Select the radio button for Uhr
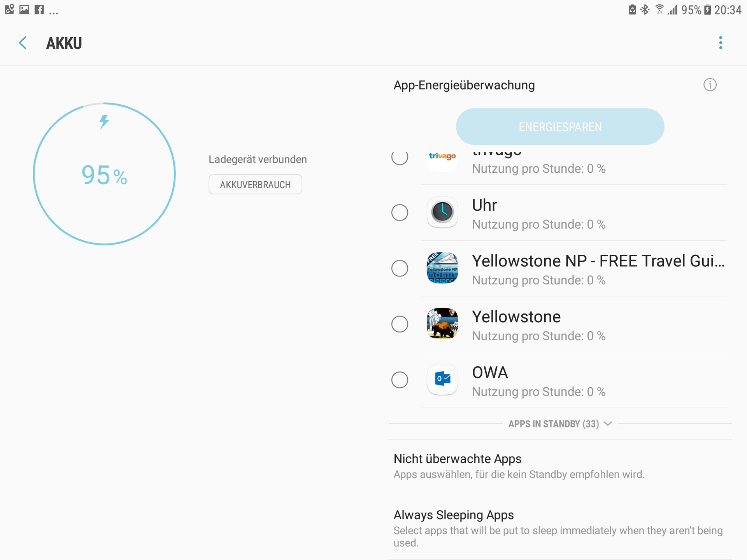The image size is (747, 560). (x=400, y=212)
